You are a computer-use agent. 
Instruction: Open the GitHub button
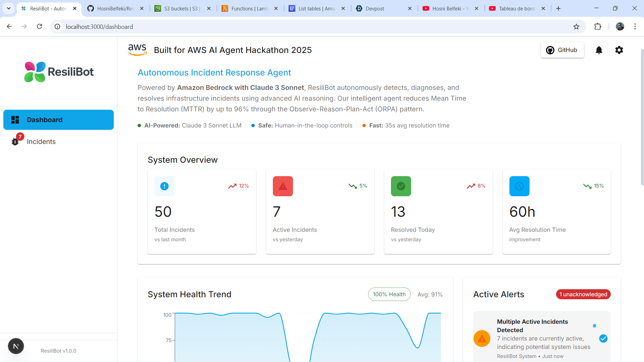coord(562,50)
